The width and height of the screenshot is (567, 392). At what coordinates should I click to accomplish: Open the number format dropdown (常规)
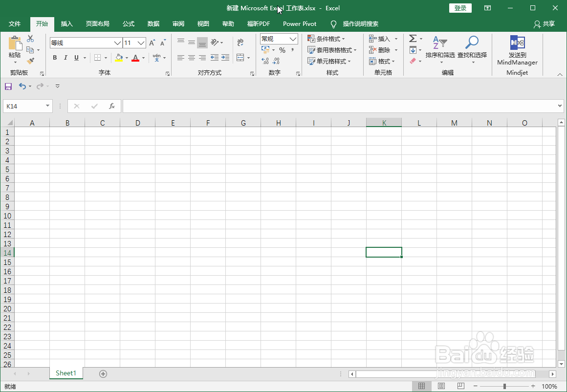point(293,39)
